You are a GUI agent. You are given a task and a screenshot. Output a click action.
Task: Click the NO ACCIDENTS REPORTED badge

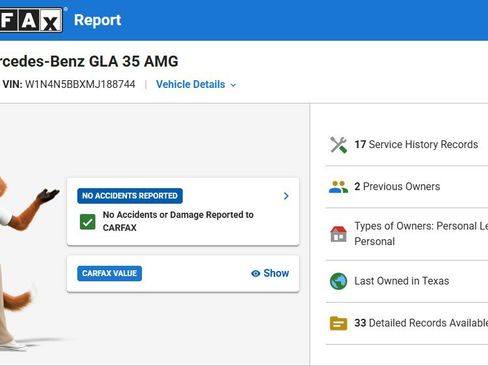(x=130, y=196)
